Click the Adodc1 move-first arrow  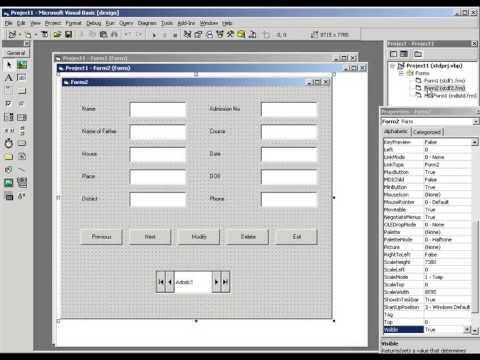pyautogui.click(x=161, y=282)
